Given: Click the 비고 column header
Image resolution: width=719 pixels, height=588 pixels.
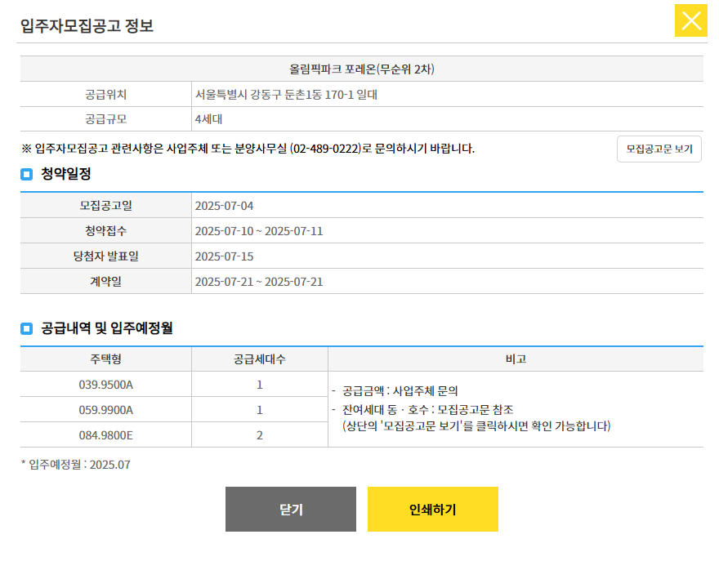Looking at the screenshot, I should (516, 359).
